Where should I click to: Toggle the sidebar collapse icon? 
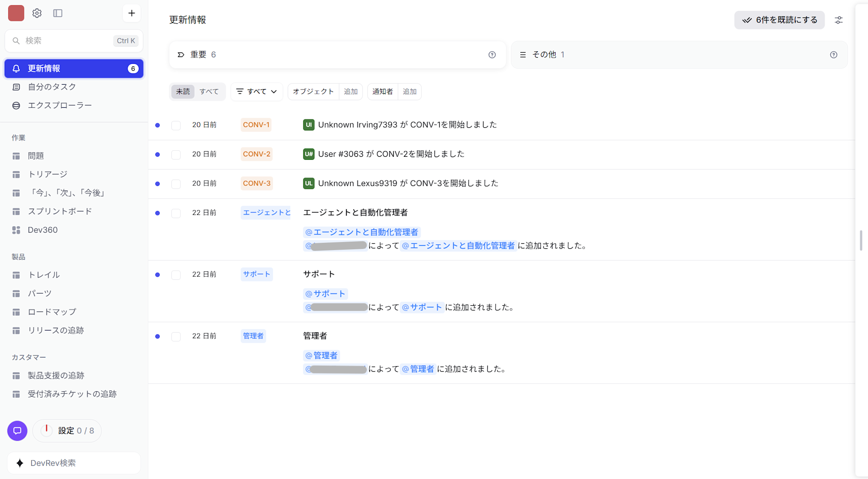point(58,13)
